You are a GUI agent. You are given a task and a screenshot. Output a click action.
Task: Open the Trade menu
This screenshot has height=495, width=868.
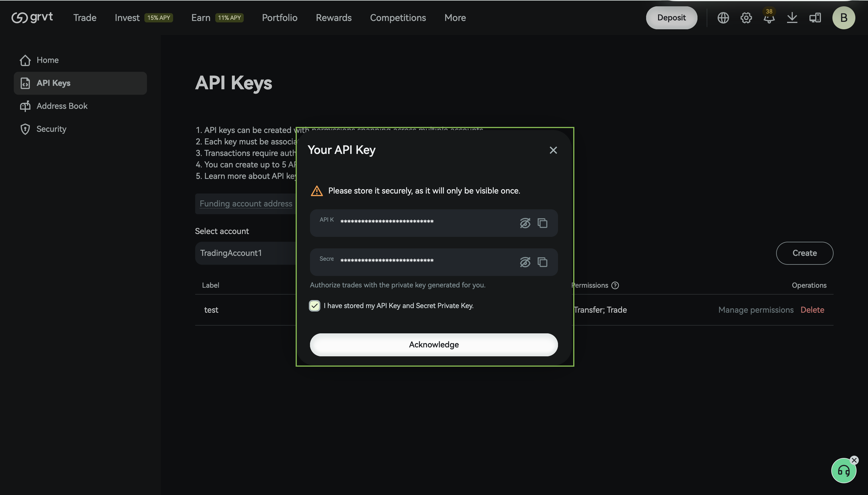(85, 18)
